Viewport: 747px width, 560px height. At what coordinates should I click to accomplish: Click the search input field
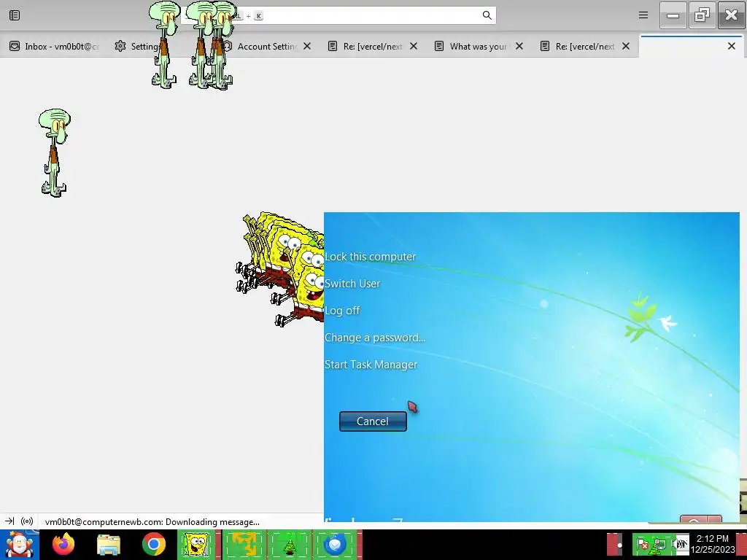[338, 15]
